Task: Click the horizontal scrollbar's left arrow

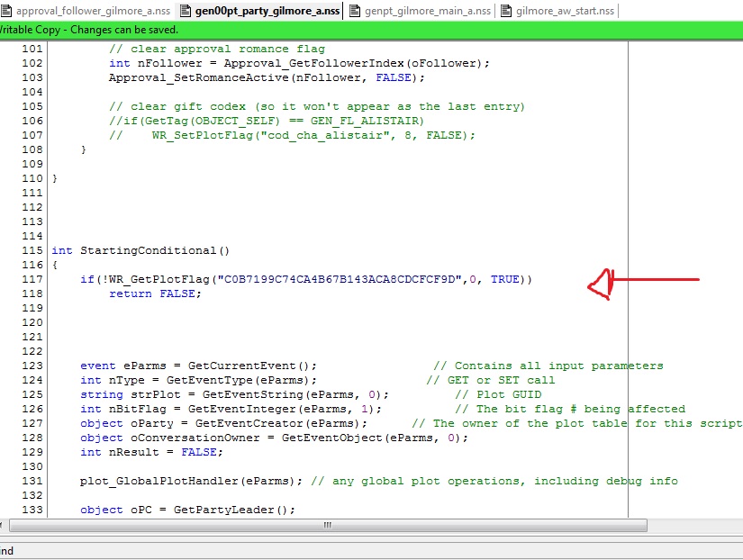Action: [x=3, y=525]
